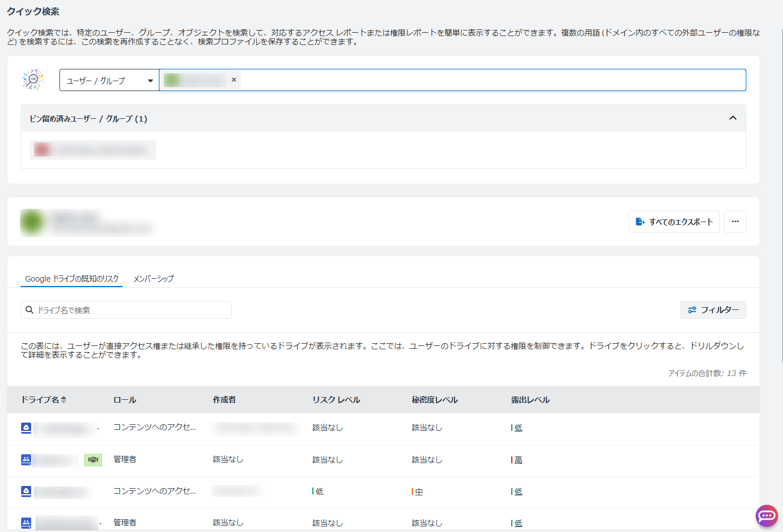Click the quick search magnifier logo icon
Viewport: 783px width, 532px height.
tap(33, 80)
